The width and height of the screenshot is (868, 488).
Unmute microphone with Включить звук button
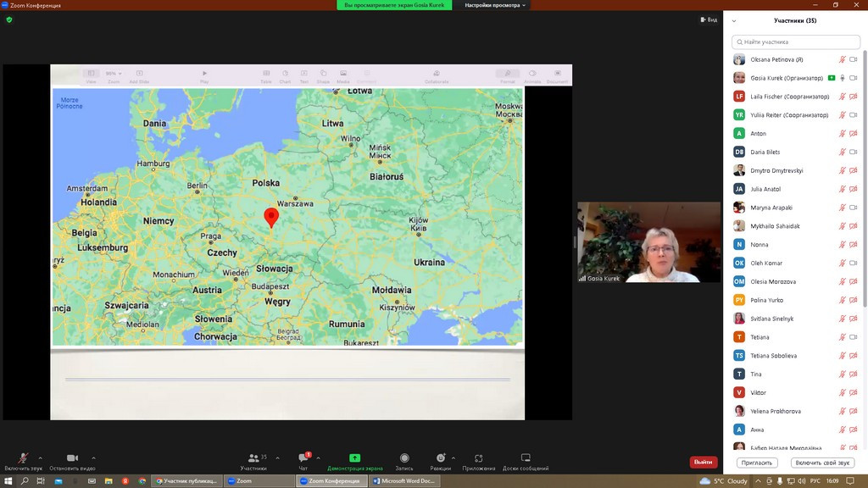[x=23, y=458]
